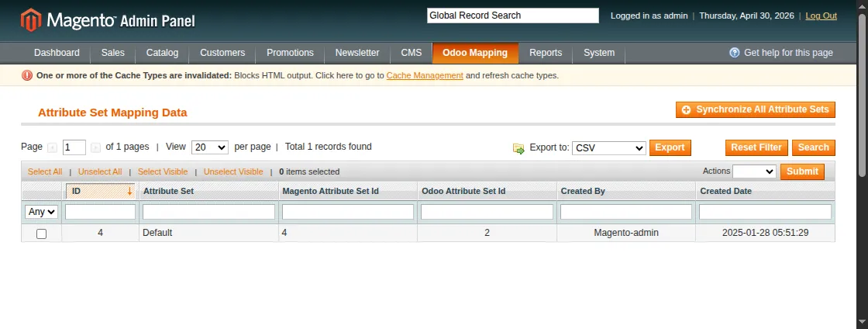This screenshot has width=868, height=329.
Task: Sort by the Created By column header
Action: pos(583,191)
